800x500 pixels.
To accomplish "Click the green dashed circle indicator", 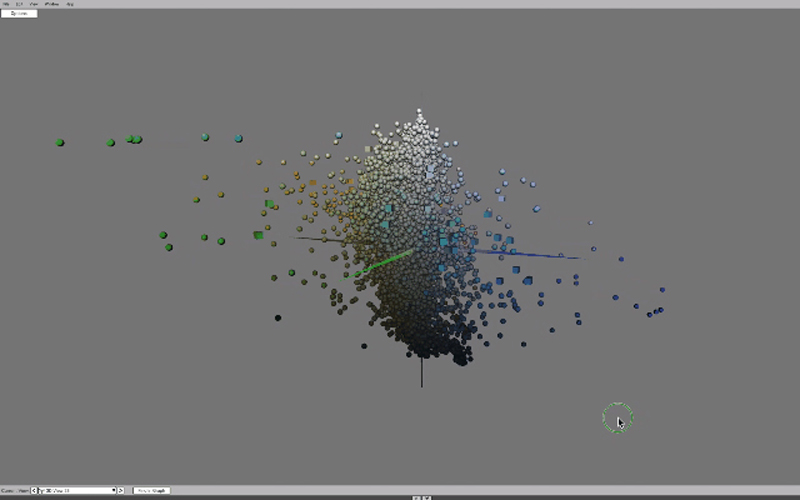I will [617, 418].
